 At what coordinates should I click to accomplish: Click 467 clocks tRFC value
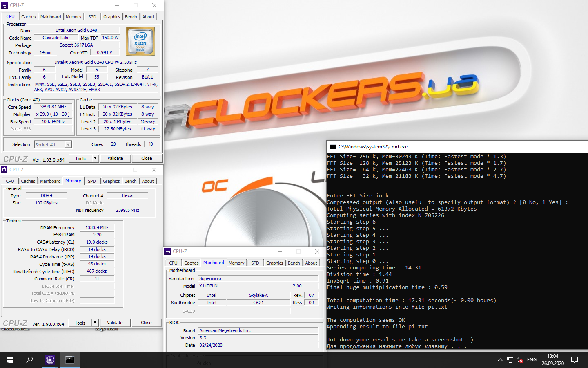click(97, 271)
